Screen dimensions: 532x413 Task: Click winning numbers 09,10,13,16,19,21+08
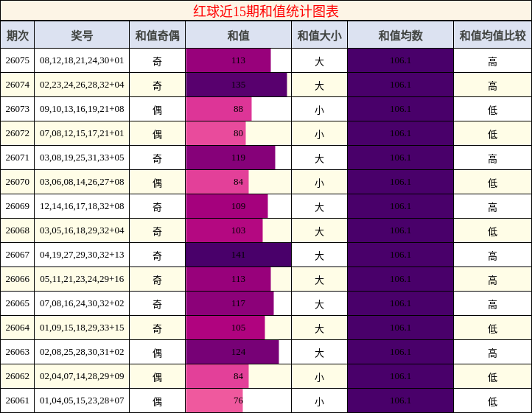coord(82,109)
